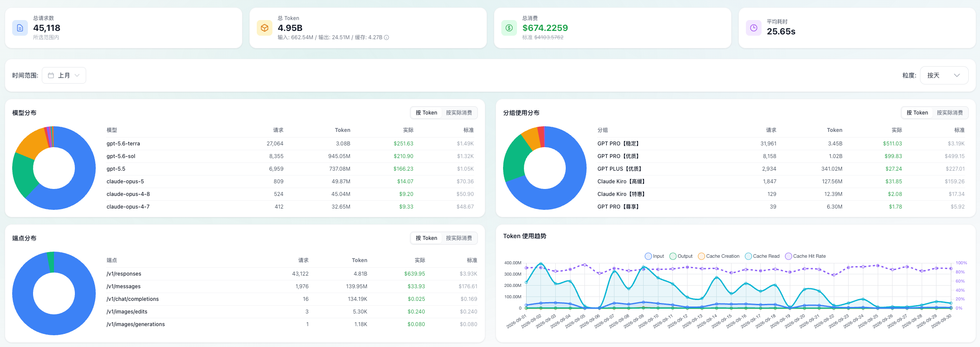
Task: Click the $639.95 actual cost cell
Action: point(415,274)
